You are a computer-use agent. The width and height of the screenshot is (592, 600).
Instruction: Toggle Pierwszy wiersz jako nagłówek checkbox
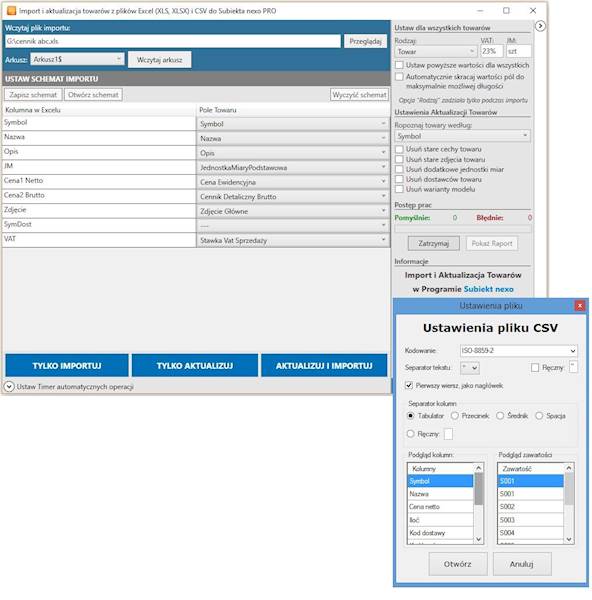(409, 385)
